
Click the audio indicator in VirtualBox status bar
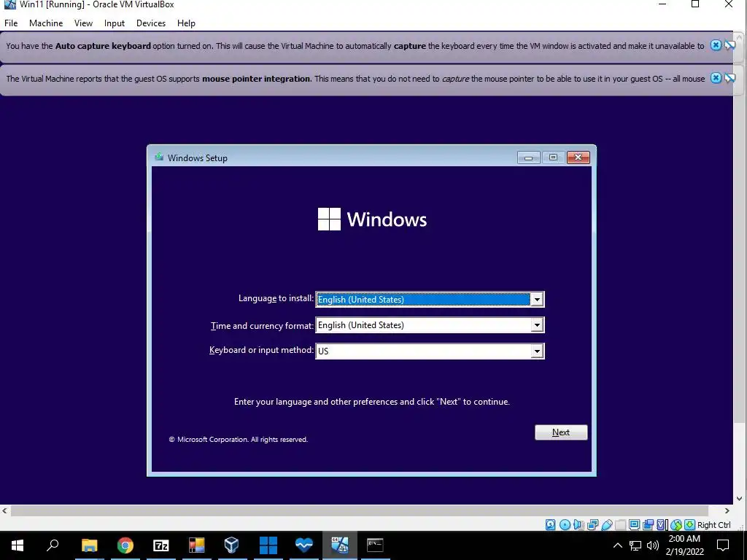click(578, 525)
